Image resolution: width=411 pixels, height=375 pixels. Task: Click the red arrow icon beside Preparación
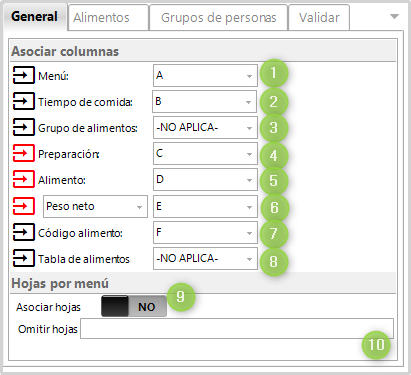tap(23, 153)
